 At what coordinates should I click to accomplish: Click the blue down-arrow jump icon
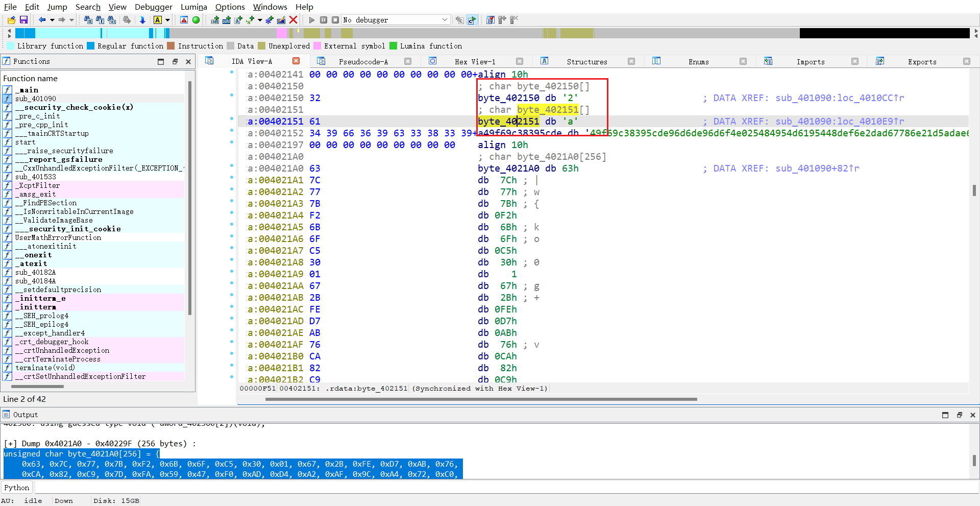[143, 20]
